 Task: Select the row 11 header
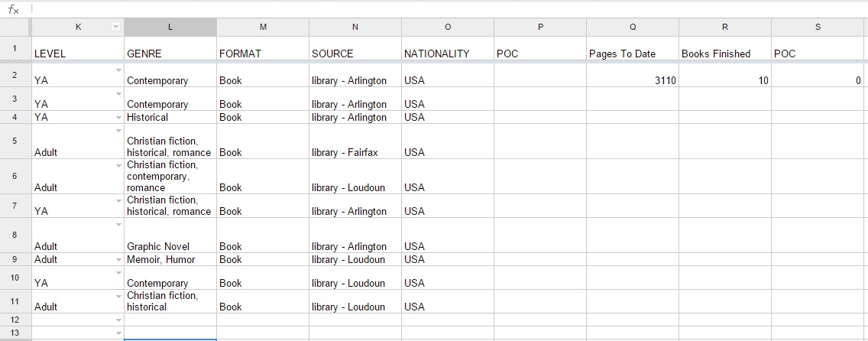coord(15,300)
